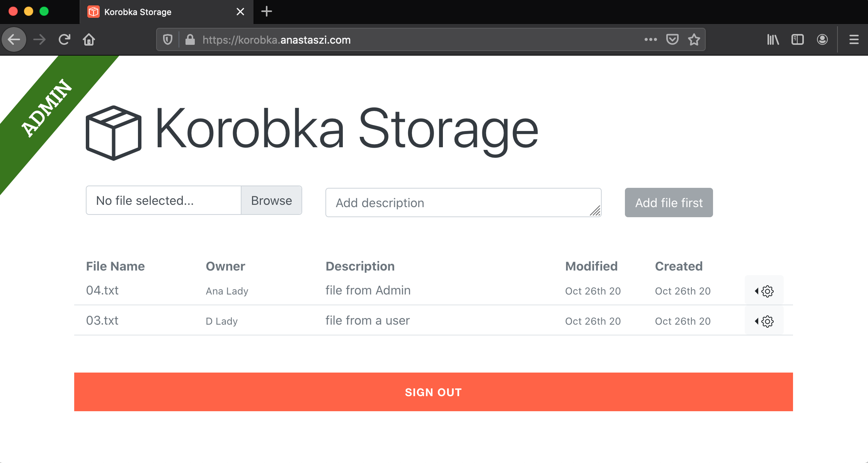This screenshot has width=868, height=463.
Task: Click the green ADMIN ribbon
Action: tap(46, 108)
